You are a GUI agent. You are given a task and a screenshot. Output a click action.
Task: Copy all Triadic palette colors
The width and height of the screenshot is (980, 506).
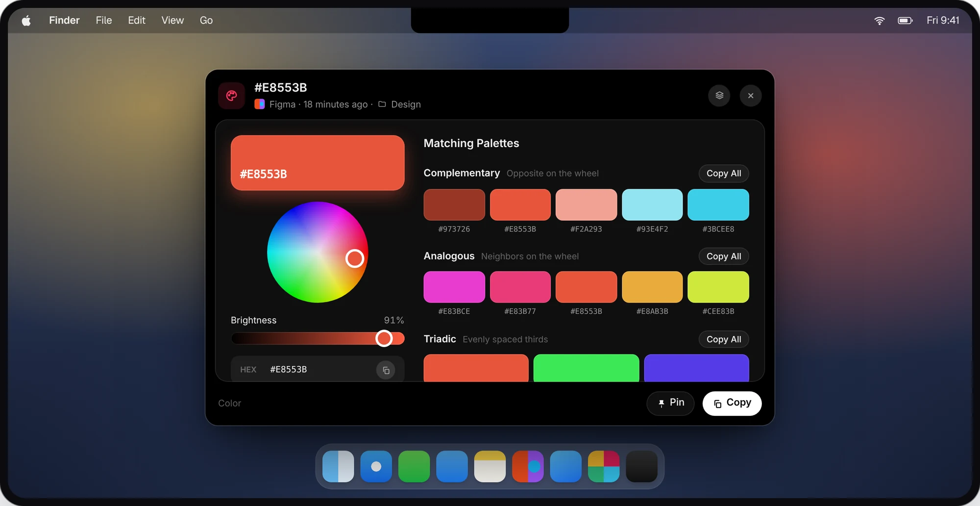click(724, 339)
